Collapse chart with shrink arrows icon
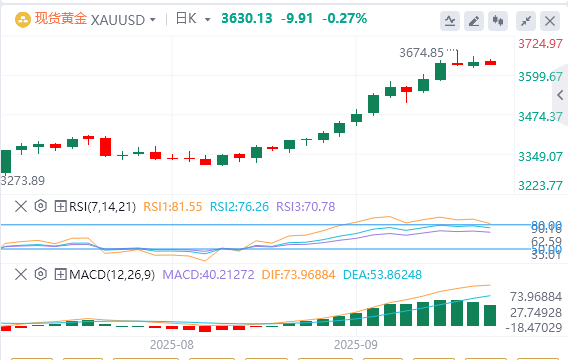Screen dimensions: 568x360 coord(526,21)
